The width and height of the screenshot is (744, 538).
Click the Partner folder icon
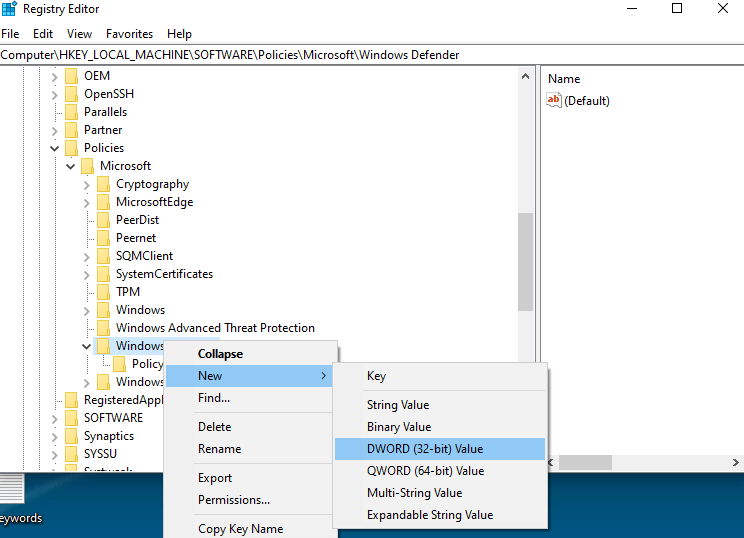[71, 130]
